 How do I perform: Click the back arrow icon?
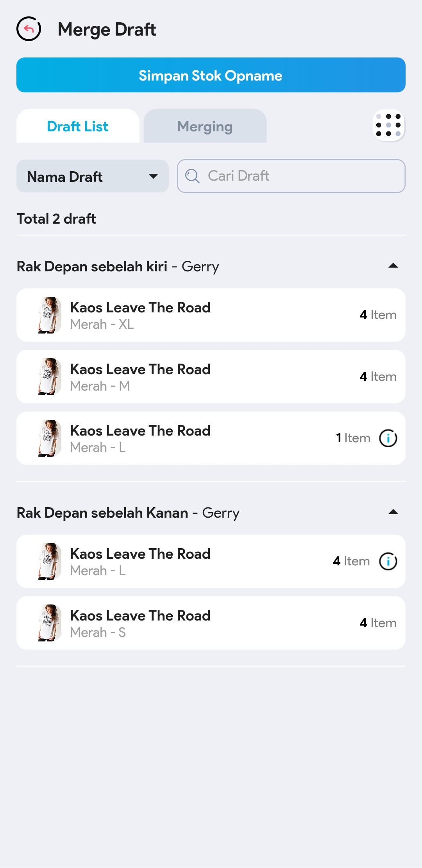[29, 29]
